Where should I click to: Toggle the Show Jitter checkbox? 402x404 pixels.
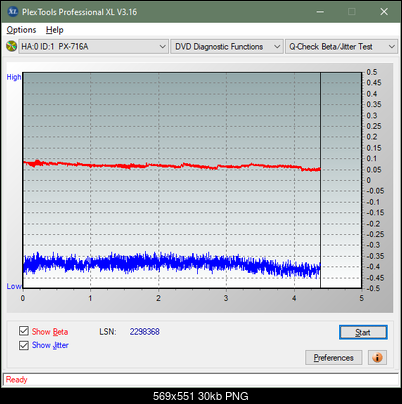click(x=24, y=345)
